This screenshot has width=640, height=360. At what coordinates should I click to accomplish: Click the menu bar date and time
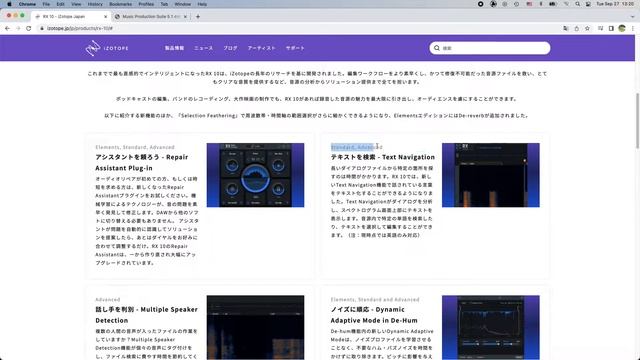click(x=615, y=4)
